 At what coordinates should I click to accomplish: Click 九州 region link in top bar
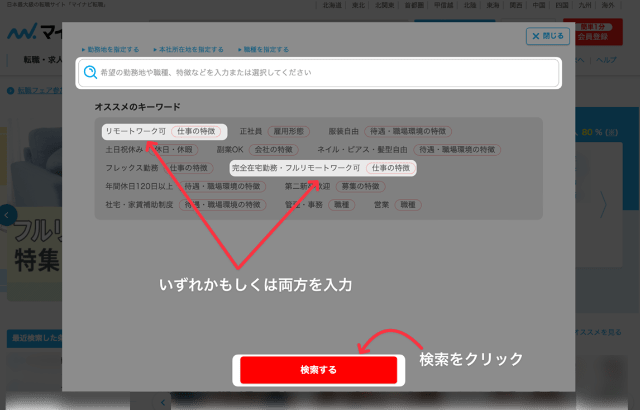(585, 5)
